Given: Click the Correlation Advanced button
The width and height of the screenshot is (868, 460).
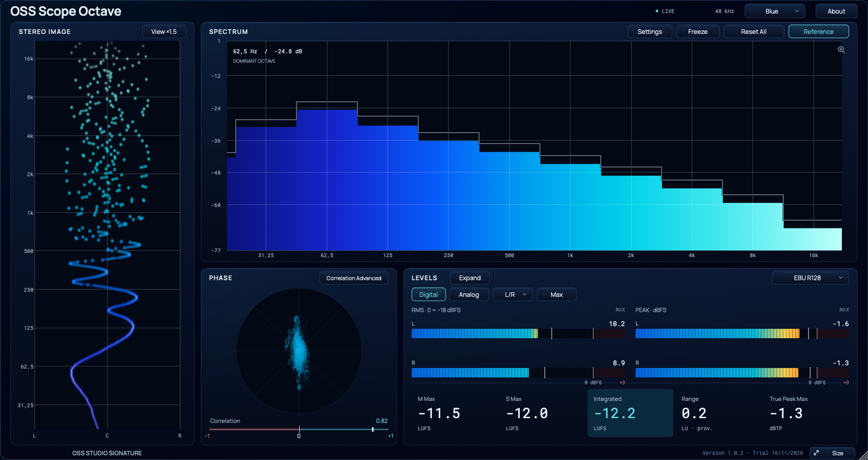Looking at the screenshot, I should click(x=354, y=278).
